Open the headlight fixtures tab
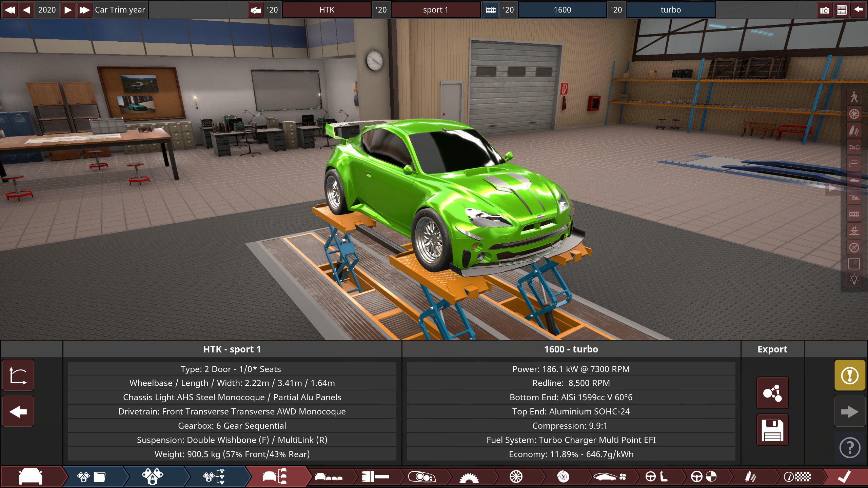Viewport: 868px width, 488px height. [x=422, y=477]
